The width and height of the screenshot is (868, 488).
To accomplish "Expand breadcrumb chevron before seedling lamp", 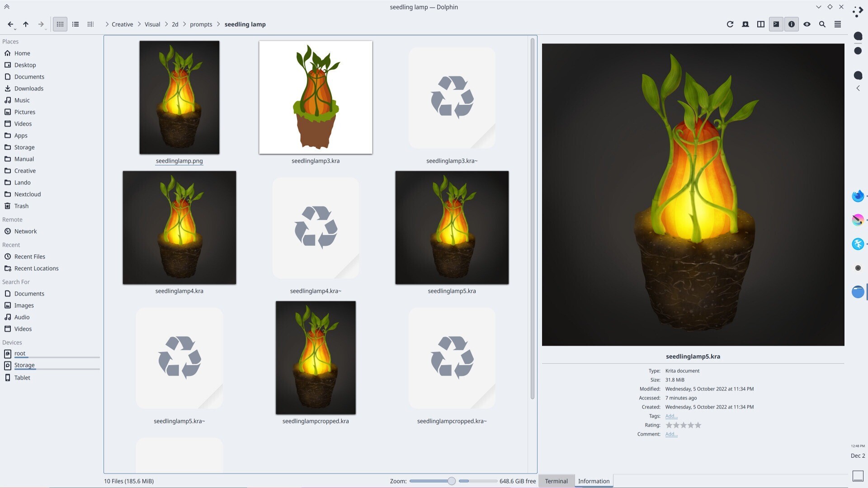I will [x=218, y=24].
